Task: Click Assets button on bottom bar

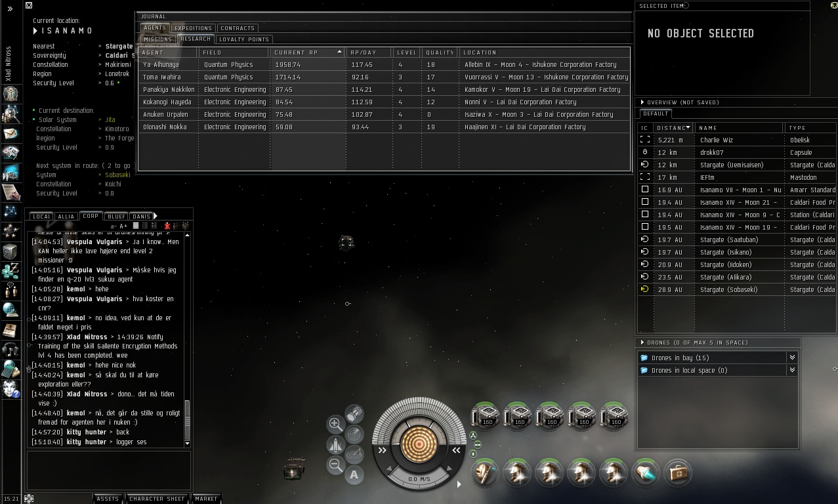Action: click(108, 499)
